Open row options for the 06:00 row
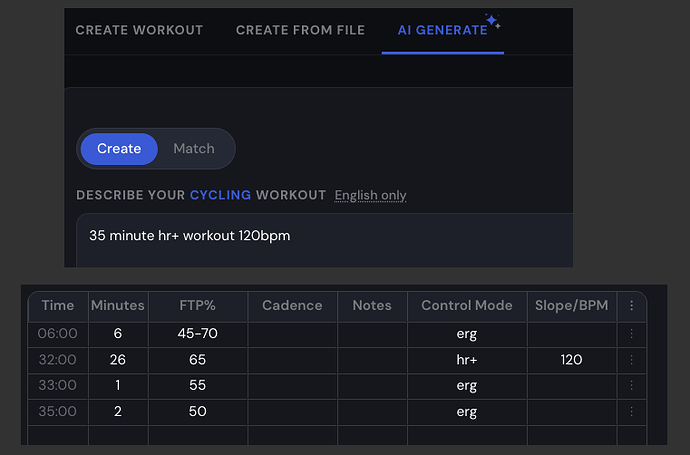690x455 pixels. pyautogui.click(x=631, y=334)
